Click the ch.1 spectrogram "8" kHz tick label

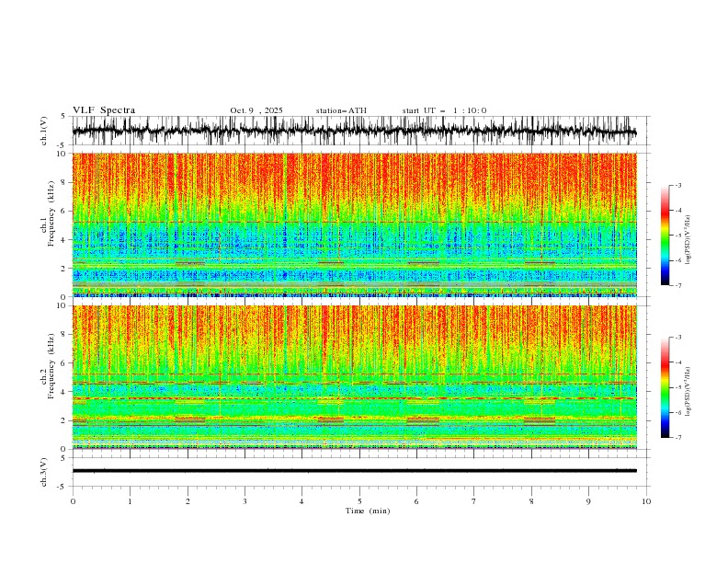(63, 182)
